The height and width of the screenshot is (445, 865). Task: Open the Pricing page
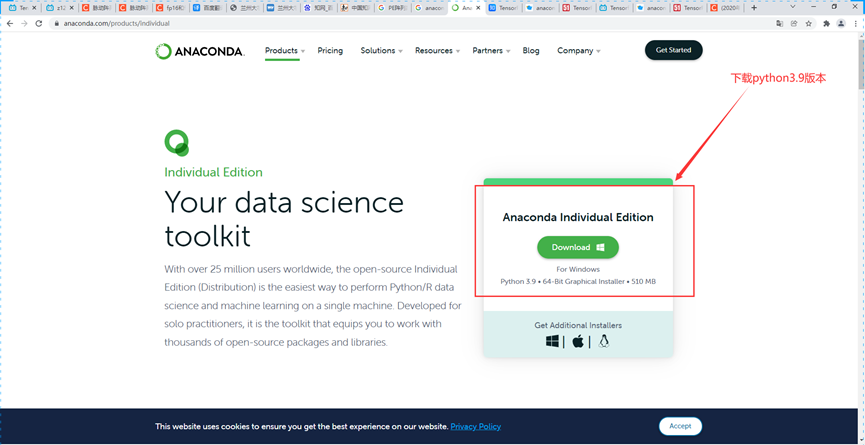pyautogui.click(x=330, y=51)
